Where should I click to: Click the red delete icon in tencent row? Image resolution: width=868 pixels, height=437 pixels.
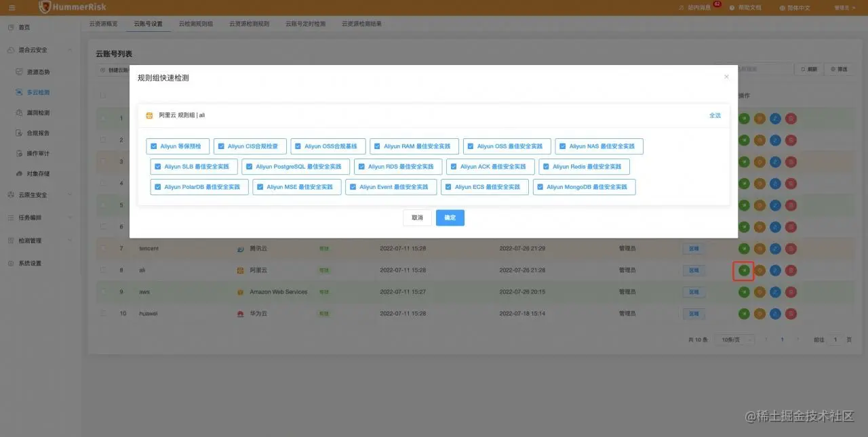(x=791, y=249)
